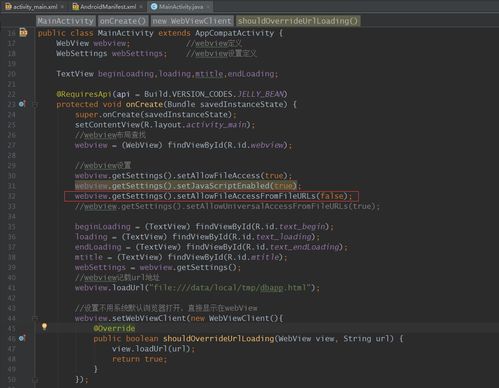The image size is (499, 388).
Task: Click the mtitle findViewById line
Action: point(181,257)
